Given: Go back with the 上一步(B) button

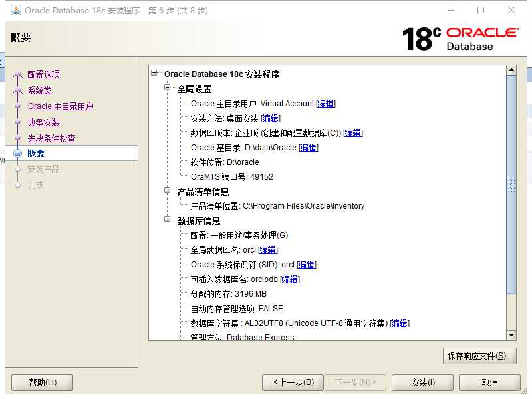Looking at the screenshot, I should 293,383.
